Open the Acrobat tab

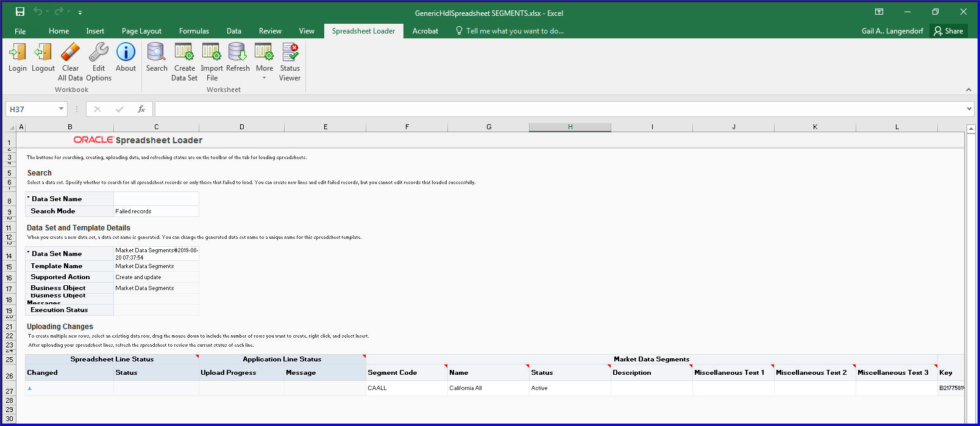coord(425,31)
